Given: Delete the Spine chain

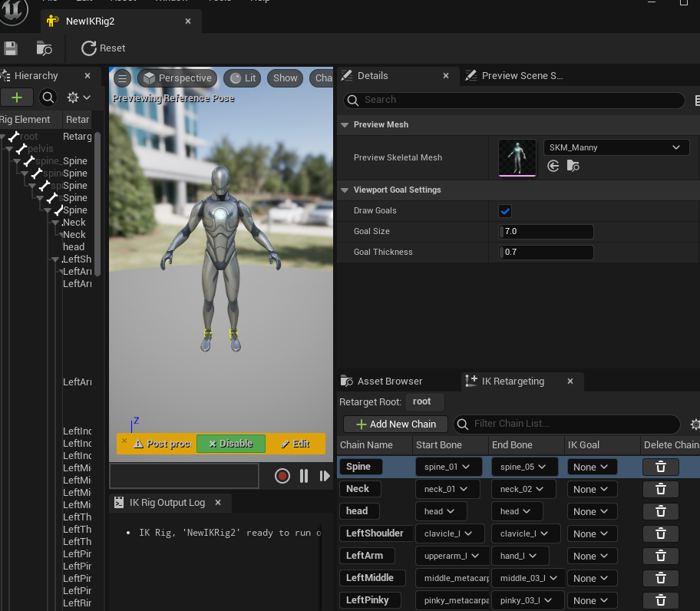Looking at the screenshot, I should 661,467.
